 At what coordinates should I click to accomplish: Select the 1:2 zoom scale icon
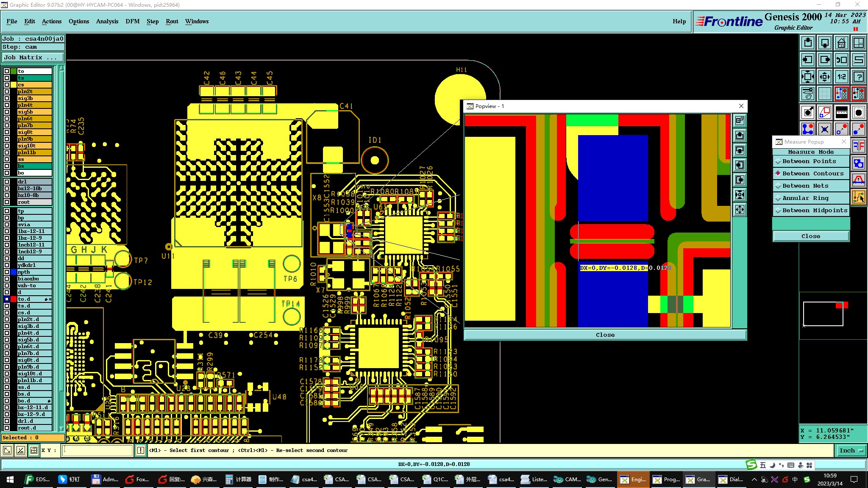point(841,77)
